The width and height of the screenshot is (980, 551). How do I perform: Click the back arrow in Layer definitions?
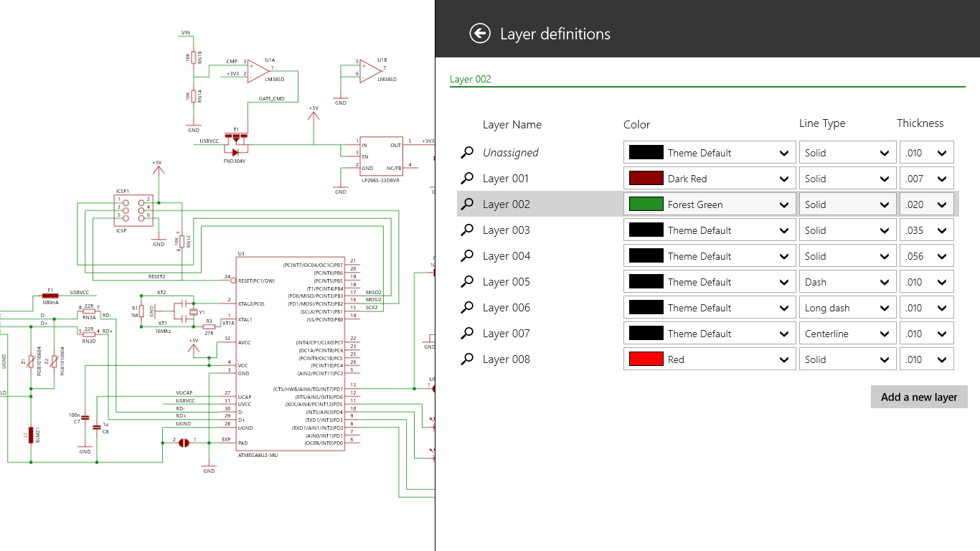(x=480, y=33)
